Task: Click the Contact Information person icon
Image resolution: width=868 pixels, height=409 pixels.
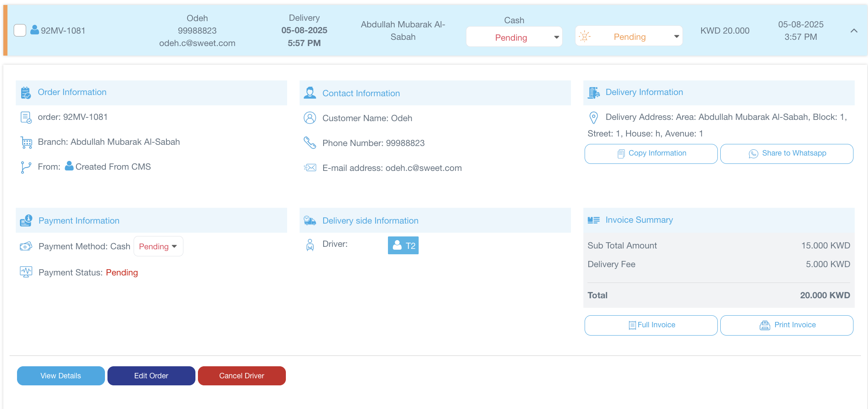Action: point(310,93)
